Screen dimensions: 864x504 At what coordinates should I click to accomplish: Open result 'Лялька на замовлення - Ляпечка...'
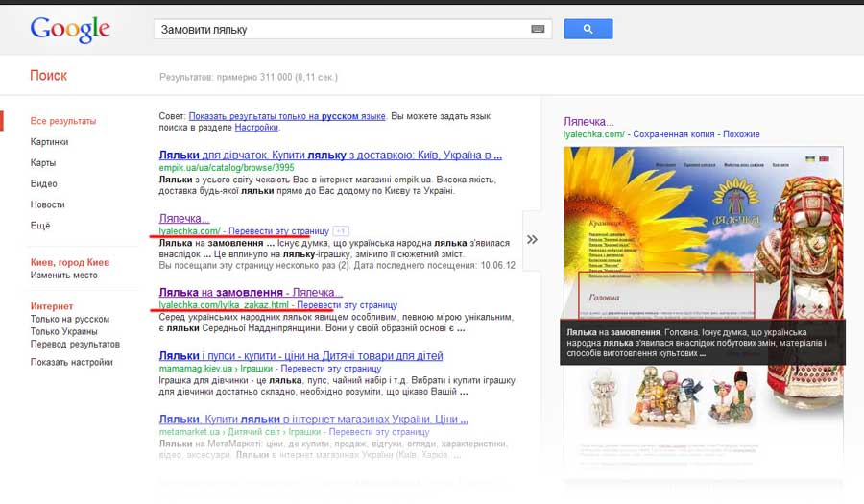251,292
